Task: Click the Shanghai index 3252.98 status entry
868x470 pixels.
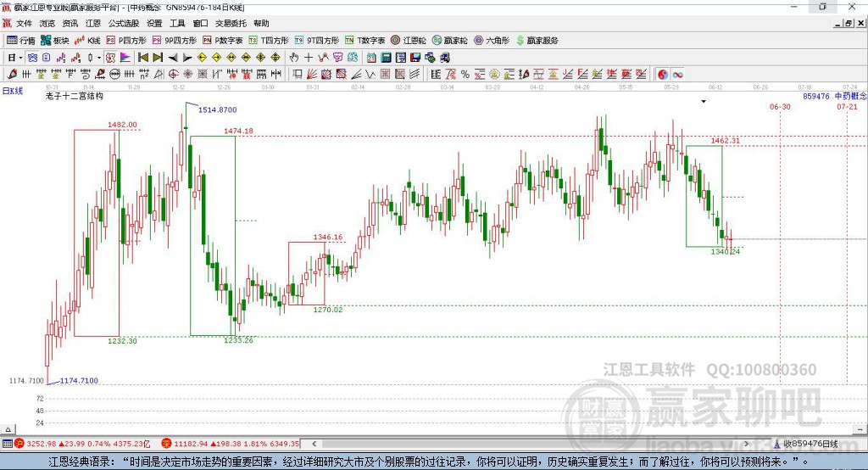Action: (82, 444)
